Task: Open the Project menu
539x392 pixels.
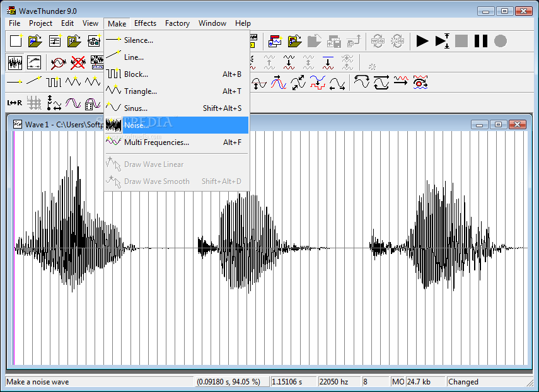Action: pos(40,23)
